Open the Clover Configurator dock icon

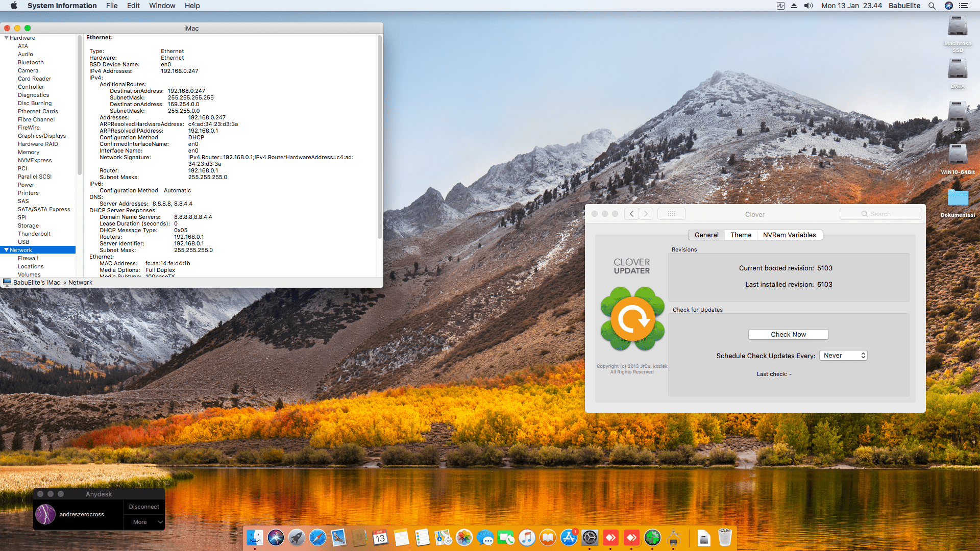click(652, 538)
